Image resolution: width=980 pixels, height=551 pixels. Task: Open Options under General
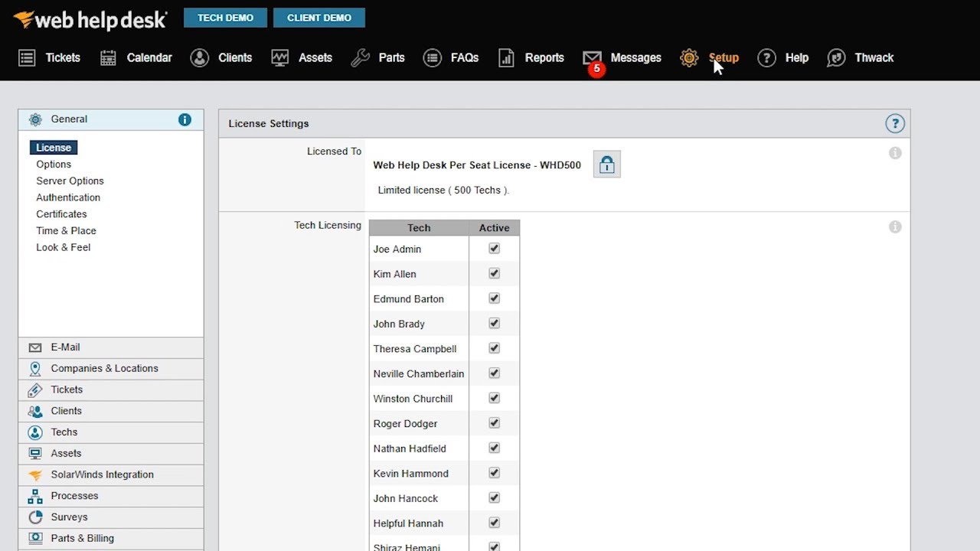(x=54, y=165)
